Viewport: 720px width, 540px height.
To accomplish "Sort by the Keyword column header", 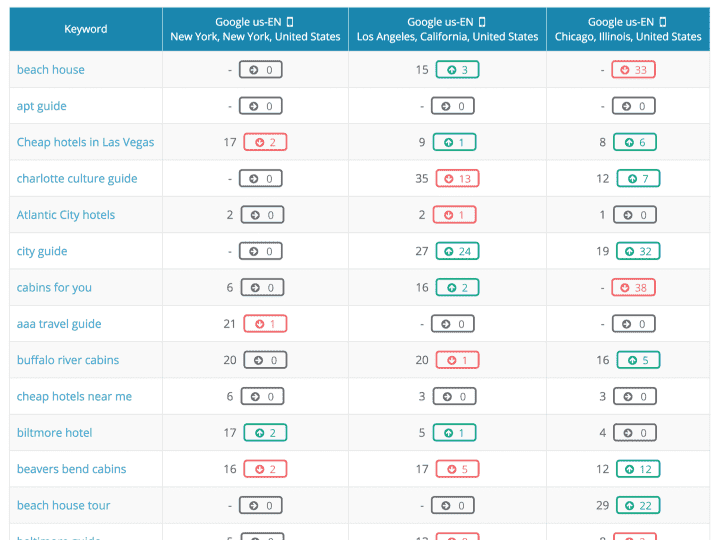I will click(86, 29).
